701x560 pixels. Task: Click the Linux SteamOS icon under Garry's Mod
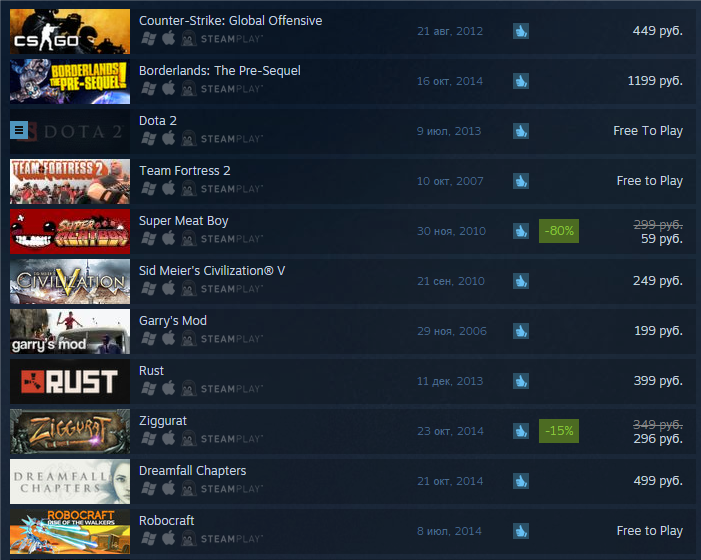pyautogui.click(x=188, y=339)
